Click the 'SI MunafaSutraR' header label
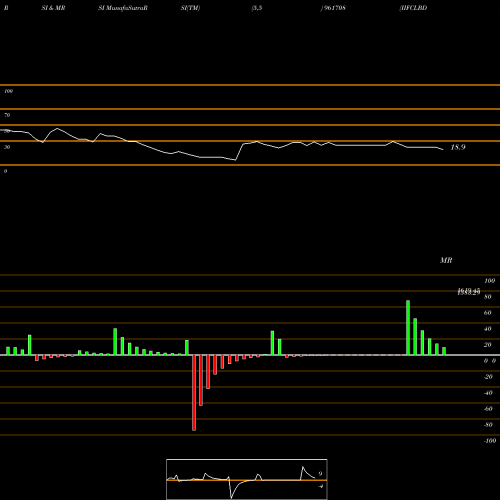 (x=123, y=8)
